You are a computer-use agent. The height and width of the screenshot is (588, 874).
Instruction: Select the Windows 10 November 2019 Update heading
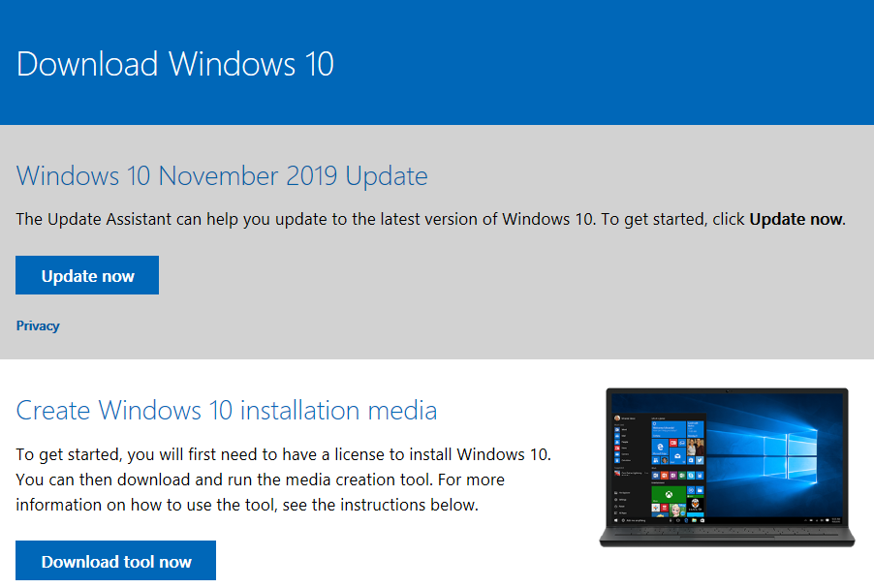click(x=222, y=176)
